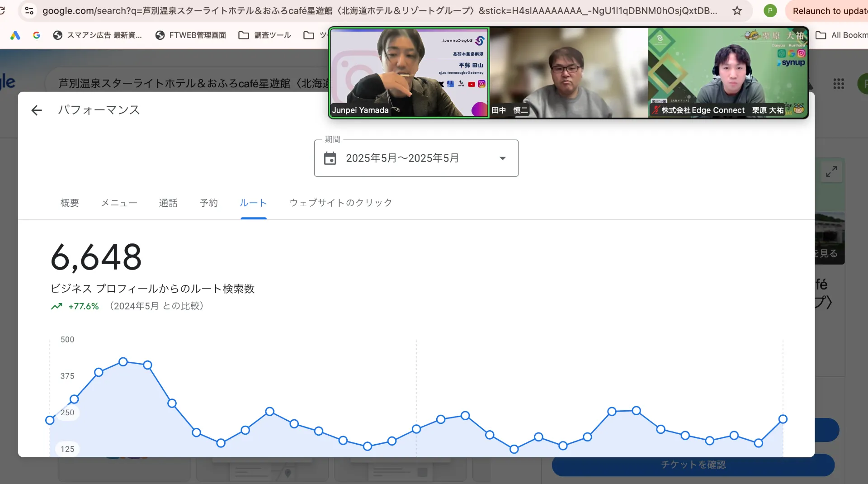Screen dimensions: 868x484
Task: Open the メニュー tab
Action: [x=119, y=203]
